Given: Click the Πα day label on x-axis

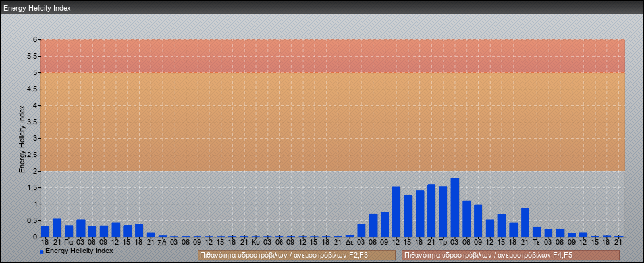Looking at the screenshot, I should click(68, 242).
